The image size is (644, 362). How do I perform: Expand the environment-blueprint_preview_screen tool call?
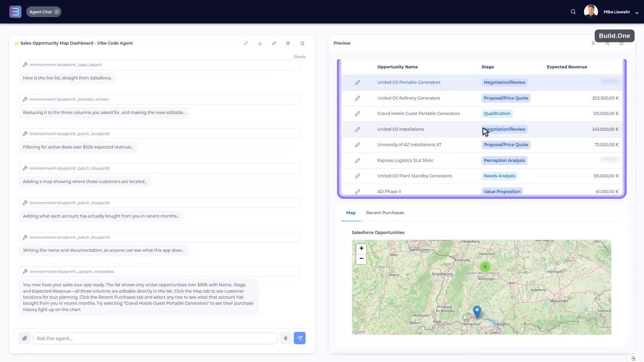pos(160,99)
